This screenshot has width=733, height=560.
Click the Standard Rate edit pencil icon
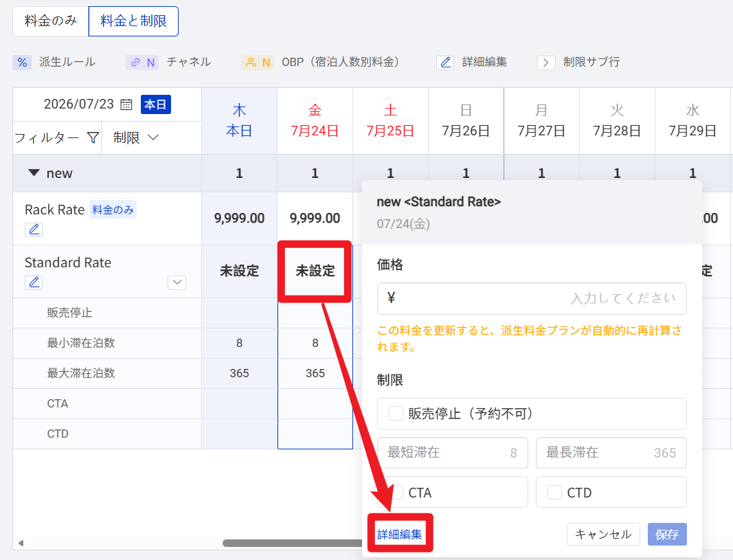pos(34,282)
